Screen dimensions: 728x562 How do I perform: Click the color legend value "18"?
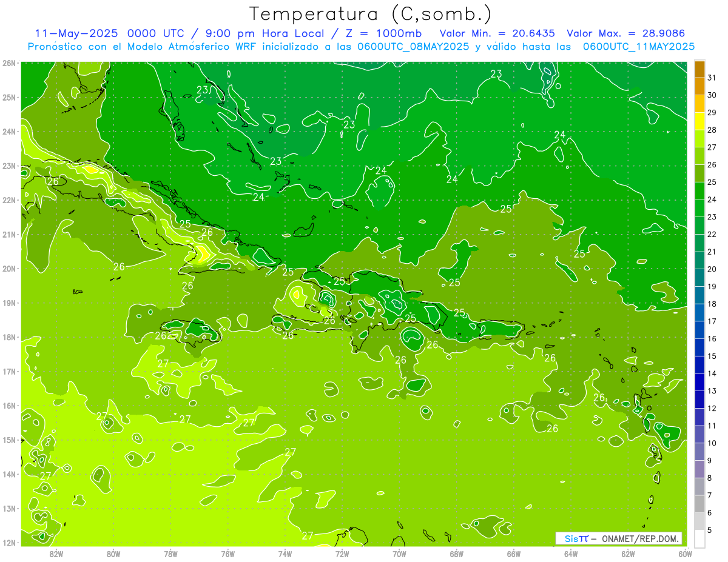tap(712, 304)
